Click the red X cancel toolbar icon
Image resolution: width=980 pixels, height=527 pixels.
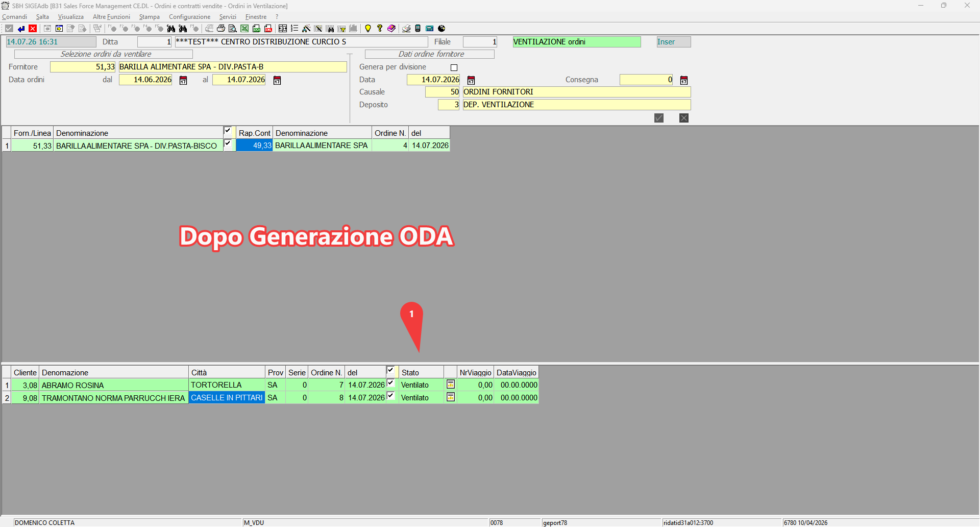point(33,29)
